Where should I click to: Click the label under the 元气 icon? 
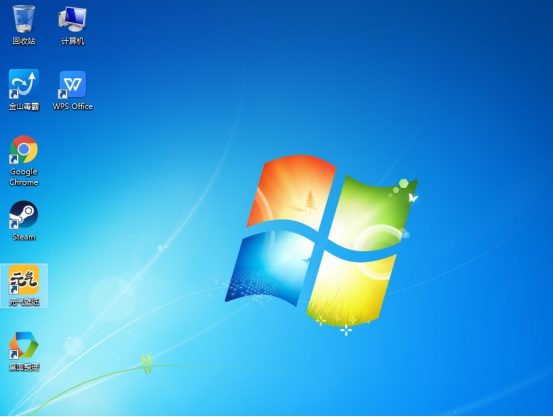[x=24, y=302]
